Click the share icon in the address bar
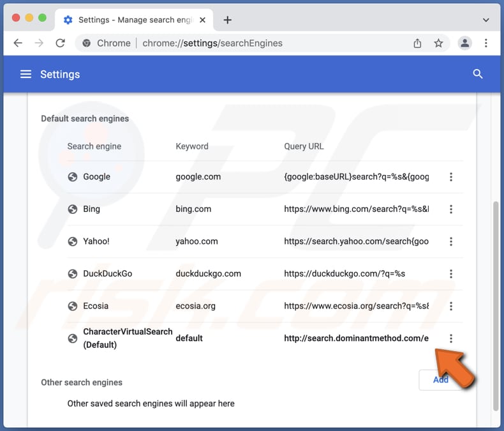The image size is (504, 431). click(x=417, y=43)
